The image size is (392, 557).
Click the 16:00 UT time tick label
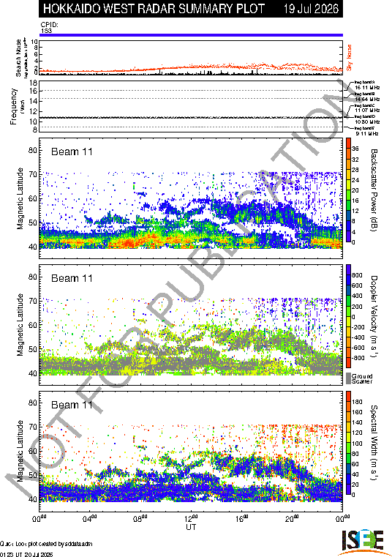tap(242, 519)
